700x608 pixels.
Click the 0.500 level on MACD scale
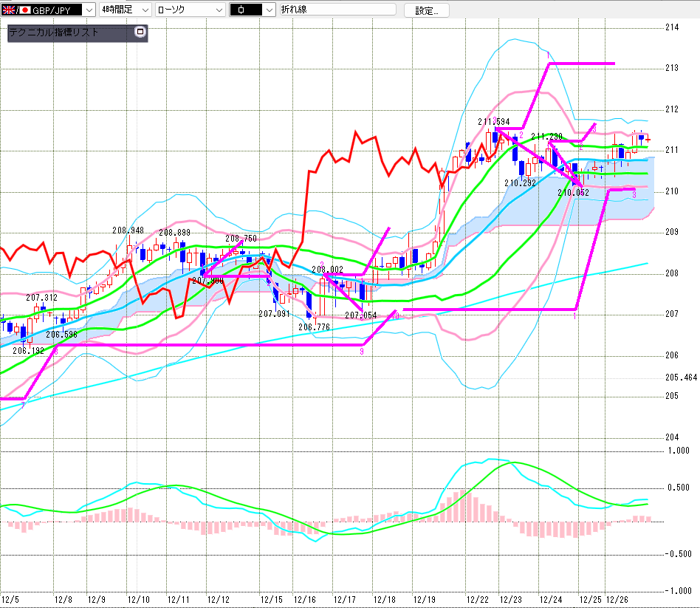679,488
